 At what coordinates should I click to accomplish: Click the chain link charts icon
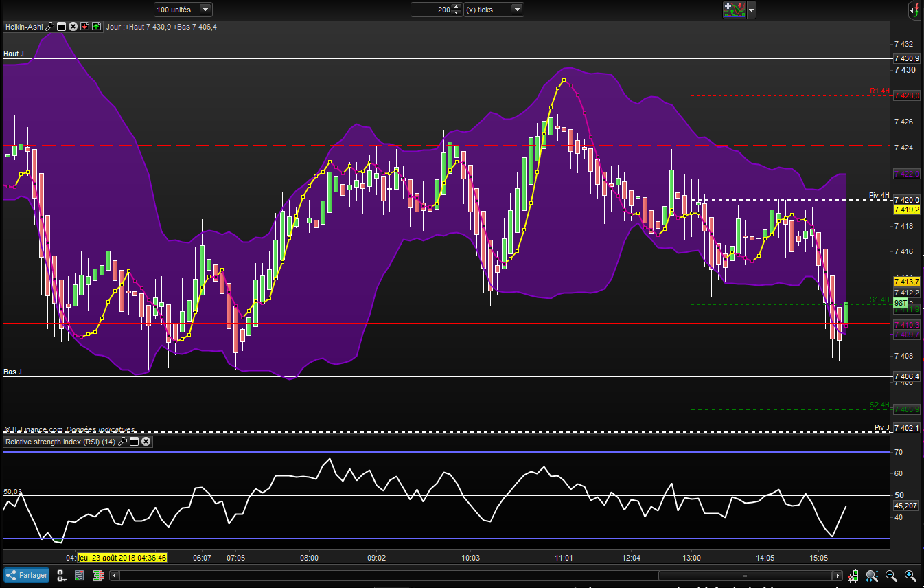click(61, 575)
